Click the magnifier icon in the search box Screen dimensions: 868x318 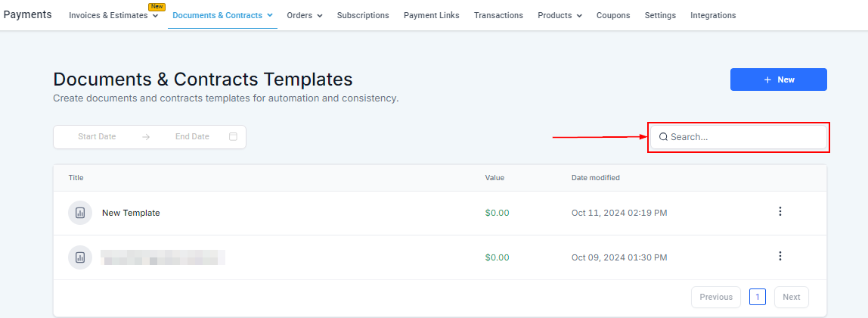point(663,137)
